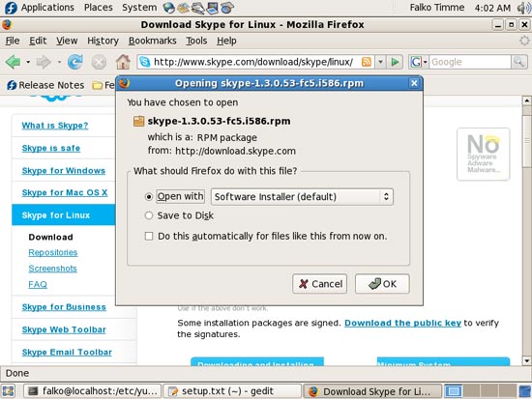The width and height of the screenshot is (532, 399).
Task: Click the page scrollbar down arrow
Action: [526, 360]
